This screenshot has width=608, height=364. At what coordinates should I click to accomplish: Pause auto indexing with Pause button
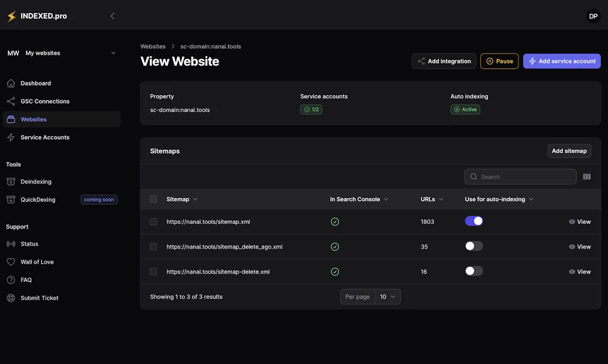(499, 61)
